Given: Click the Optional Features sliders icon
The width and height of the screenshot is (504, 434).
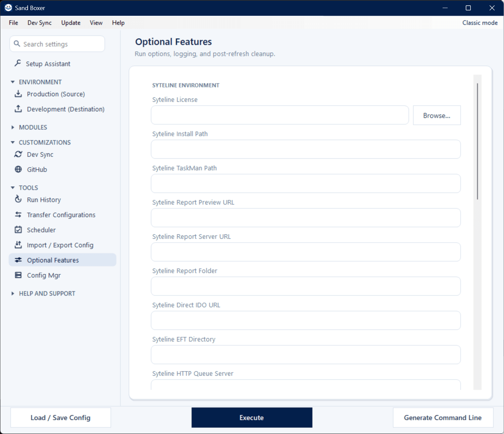Looking at the screenshot, I should click(x=18, y=260).
